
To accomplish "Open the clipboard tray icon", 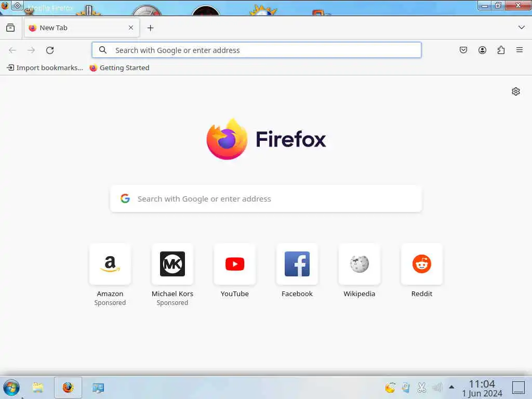I will [406, 388].
